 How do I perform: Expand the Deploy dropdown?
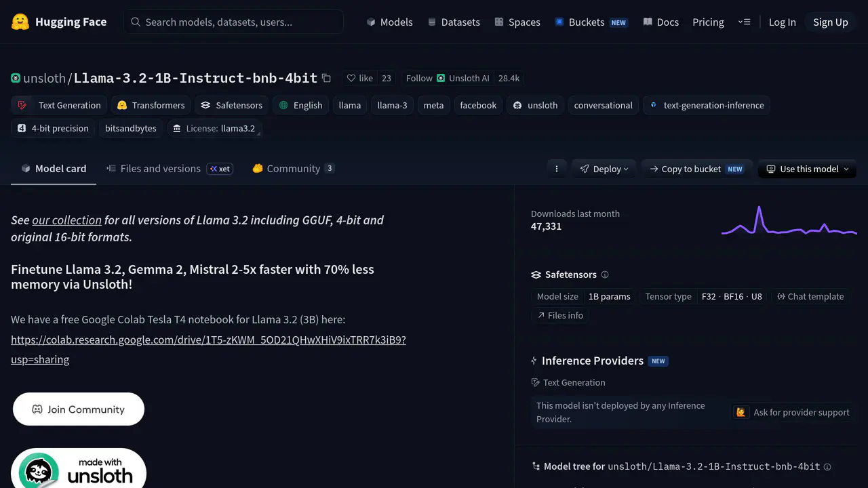click(x=604, y=169)
